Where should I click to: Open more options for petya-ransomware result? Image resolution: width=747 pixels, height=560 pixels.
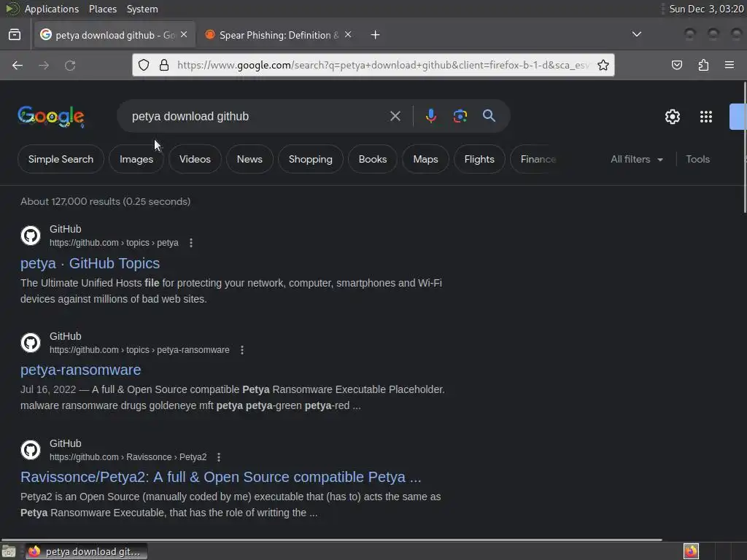click(242, 350)
